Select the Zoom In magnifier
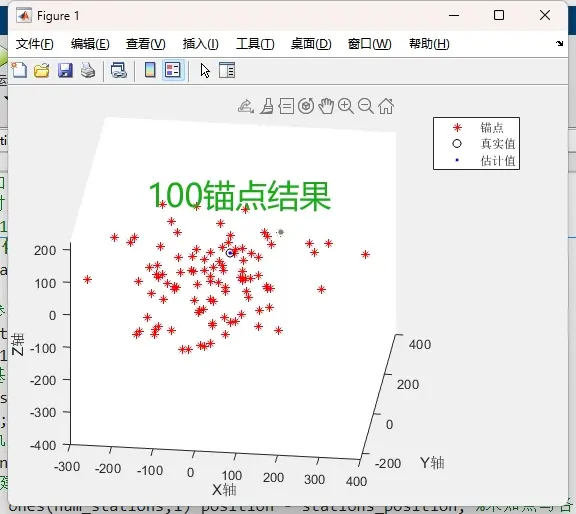Viewport: 576px width, 514px height. 346,106
